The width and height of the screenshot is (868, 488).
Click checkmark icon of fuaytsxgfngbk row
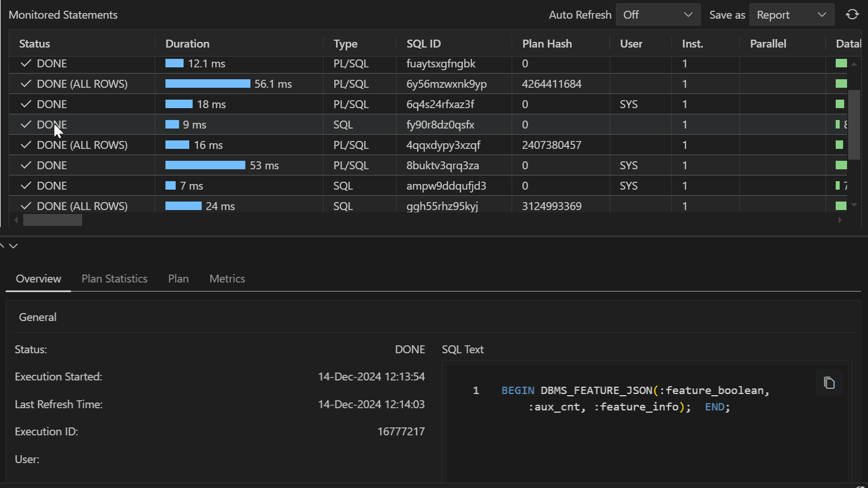[25, 63]
